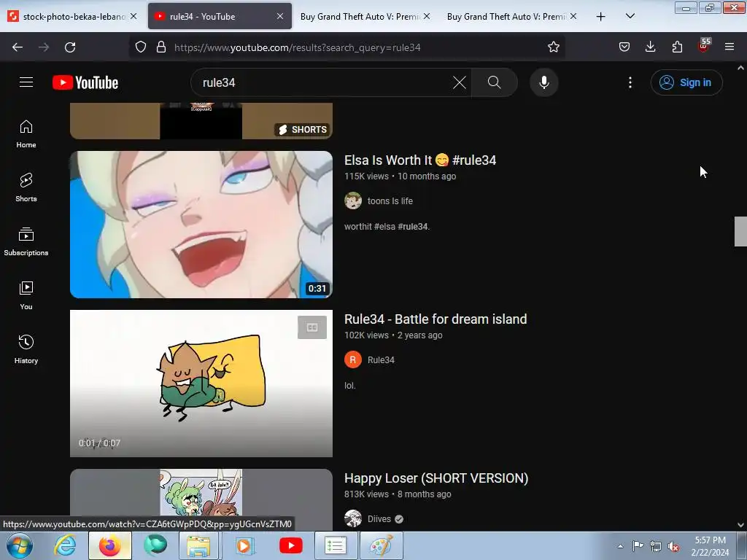Bookmark this page with the star

[553, 47]
